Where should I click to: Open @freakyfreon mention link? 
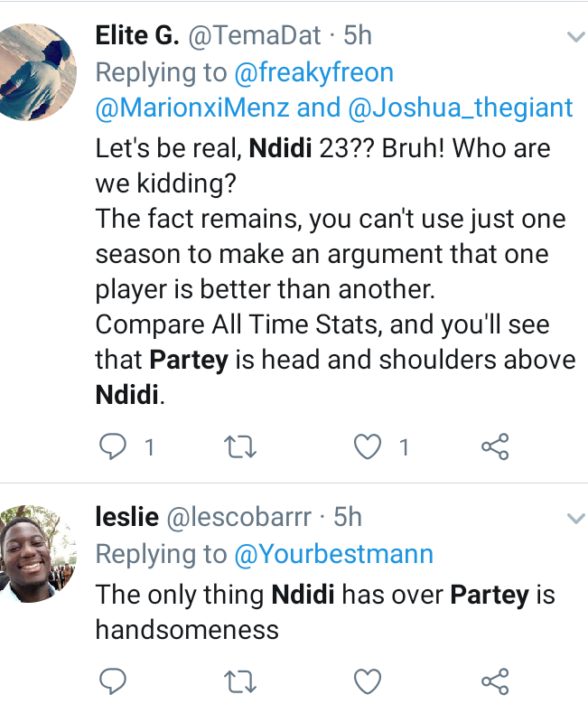pos(313,72)
